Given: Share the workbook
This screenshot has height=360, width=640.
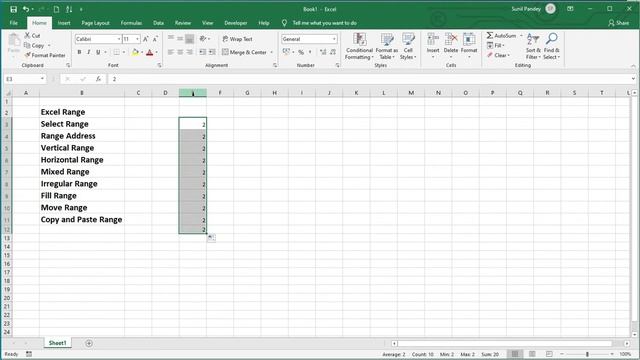Looking at the screenshot, I should coord(618,23).
